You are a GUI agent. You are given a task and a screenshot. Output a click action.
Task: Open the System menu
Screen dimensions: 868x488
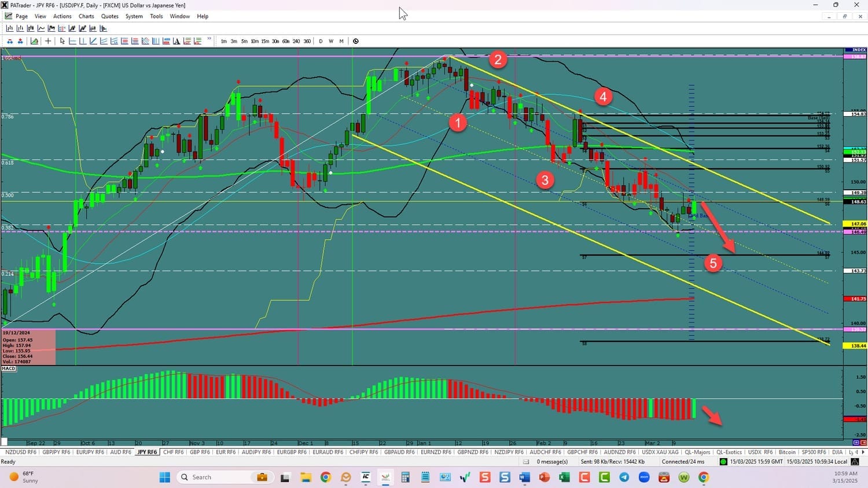tap(134, 16)
